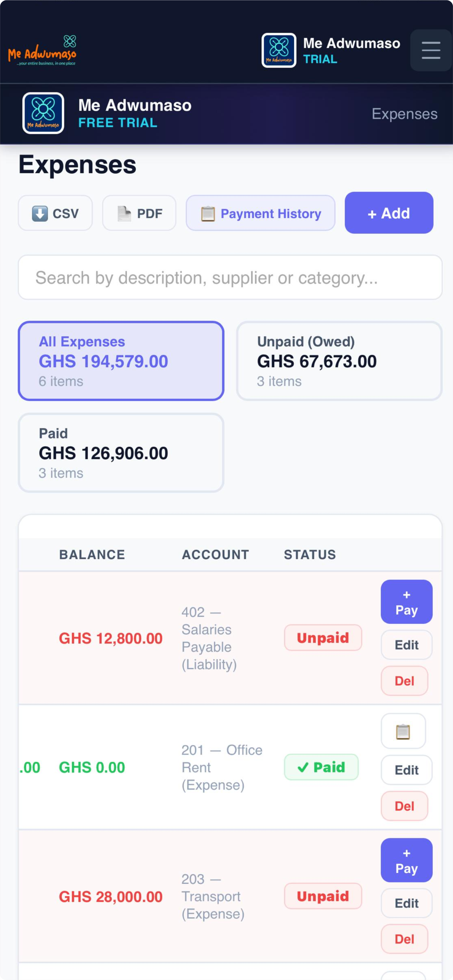Edit the Salaries Payable expense
This screenshot has width=453, height=980.
pos(406,645)
